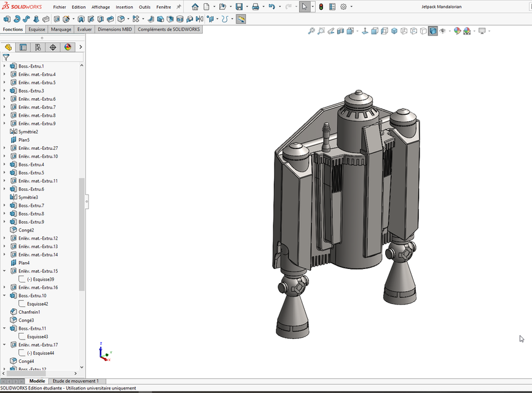Image resolution: width=532 pixels, height=393 pixels.
Task: Open the view orientation dropdown arrow
Action: pos(357,31)
